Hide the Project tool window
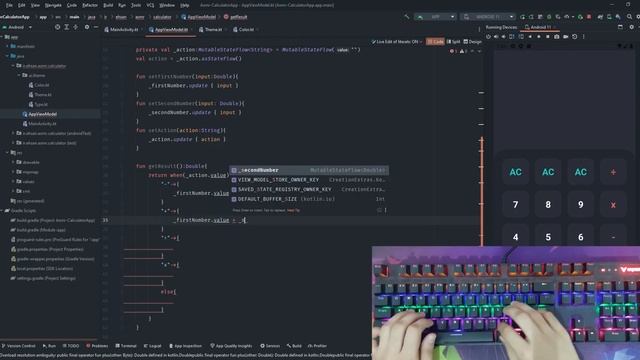The image size is (640, 360). click(96, 27)
